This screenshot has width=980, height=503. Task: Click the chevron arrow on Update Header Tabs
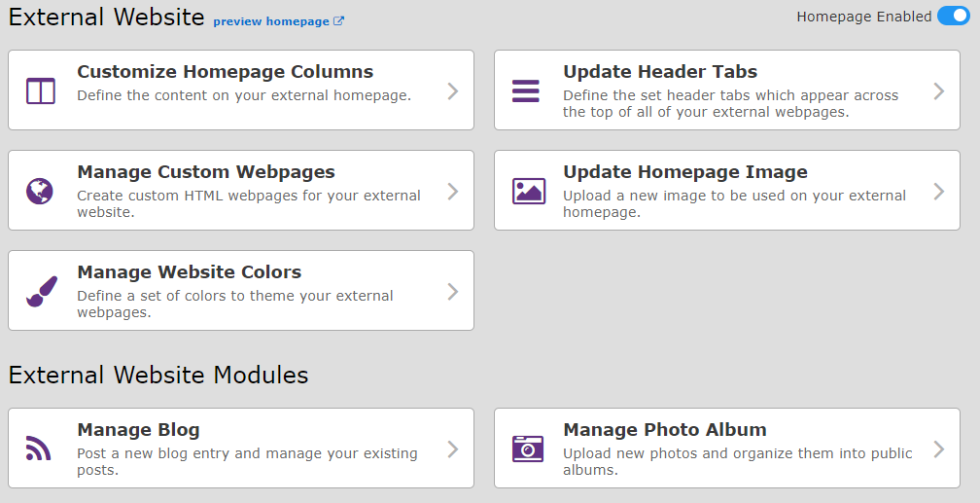tap(939, 91)
